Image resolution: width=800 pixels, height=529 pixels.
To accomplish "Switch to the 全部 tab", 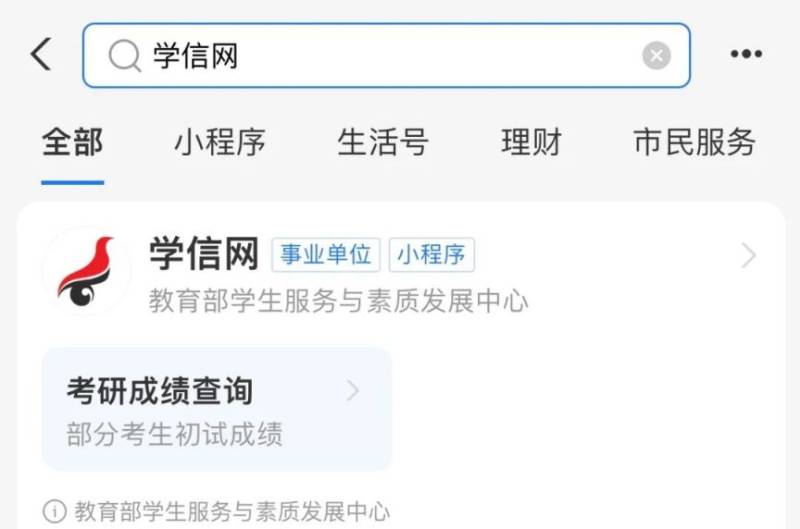I will pyautogui.click(x=72, y=142).
